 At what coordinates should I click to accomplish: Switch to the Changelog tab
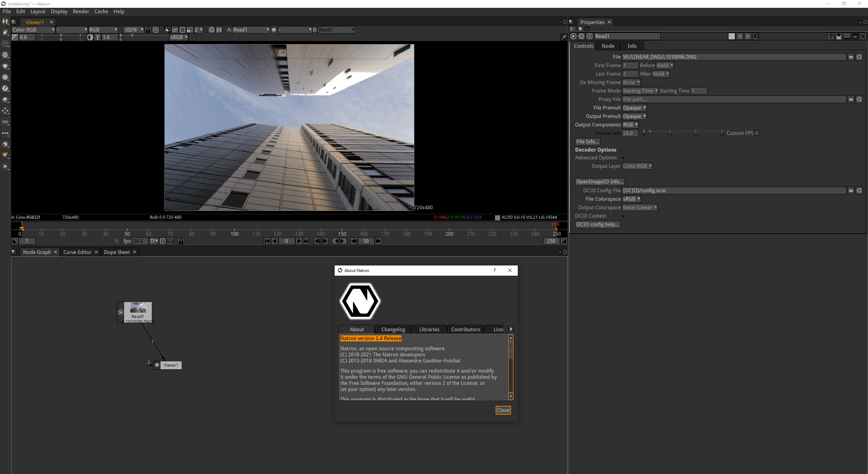[393, 329]
